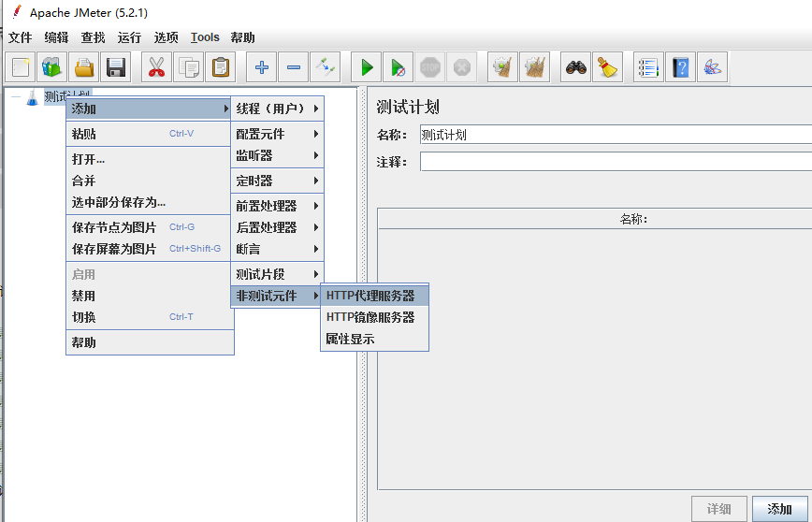Open the 帮助 menu in menu bar
This screenshot has width=812, height=522.
(243, 37)
